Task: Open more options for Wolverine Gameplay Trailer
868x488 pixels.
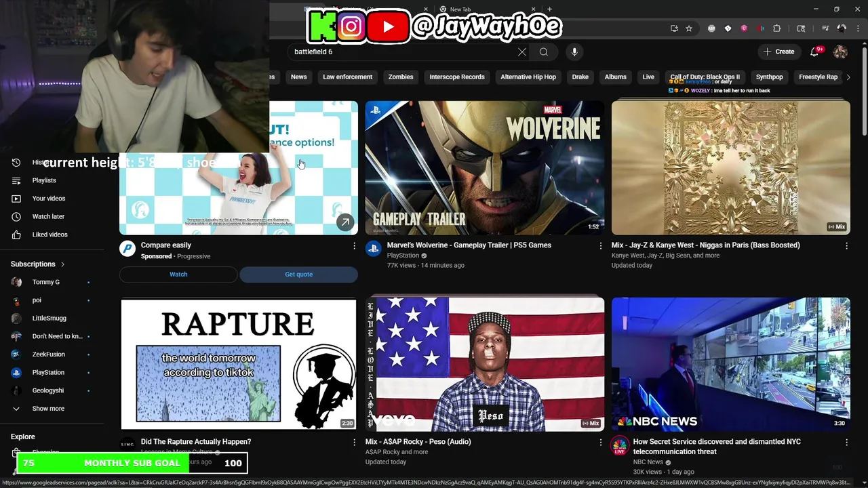Action: pos(600,246)
